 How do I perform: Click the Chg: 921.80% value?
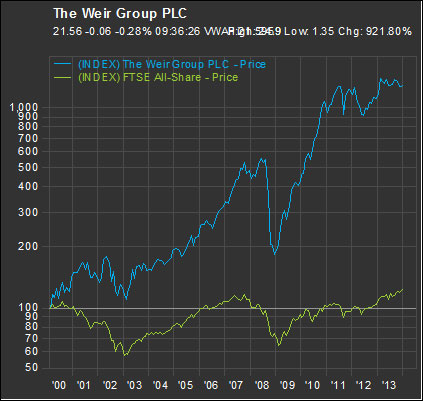click(375, 32)
